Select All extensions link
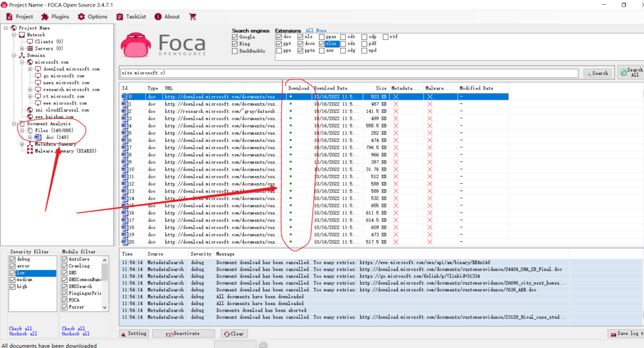This screenshot has height=348, width=644. (x=309, y=30)
